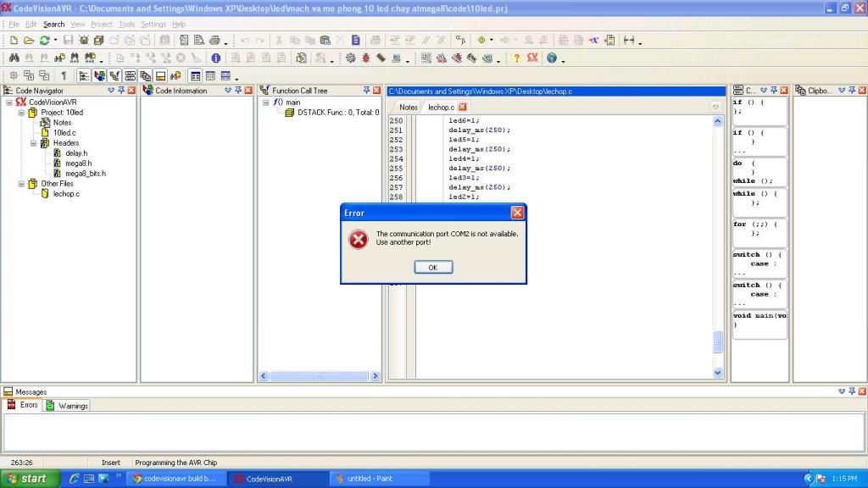Image resolution: width=868 pixels, height=488 pixels.
Task: Open the Code Information panel dropdown arrow
Action: tap(228, 90)
